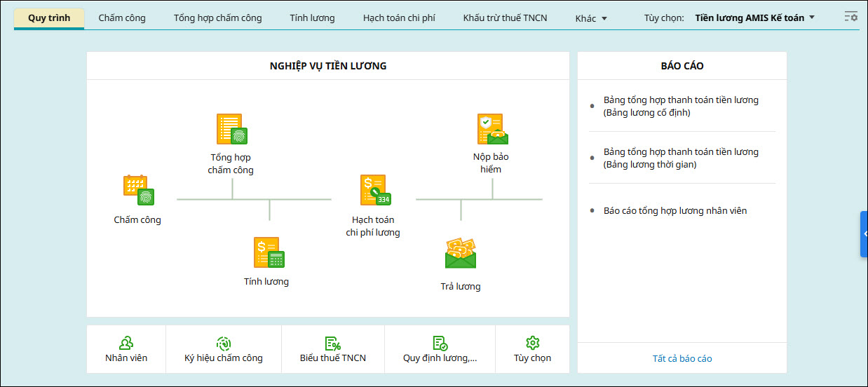Go to the Khấu trừ thuế TNCN tab

pyautogui.click(x=505, y=18)
